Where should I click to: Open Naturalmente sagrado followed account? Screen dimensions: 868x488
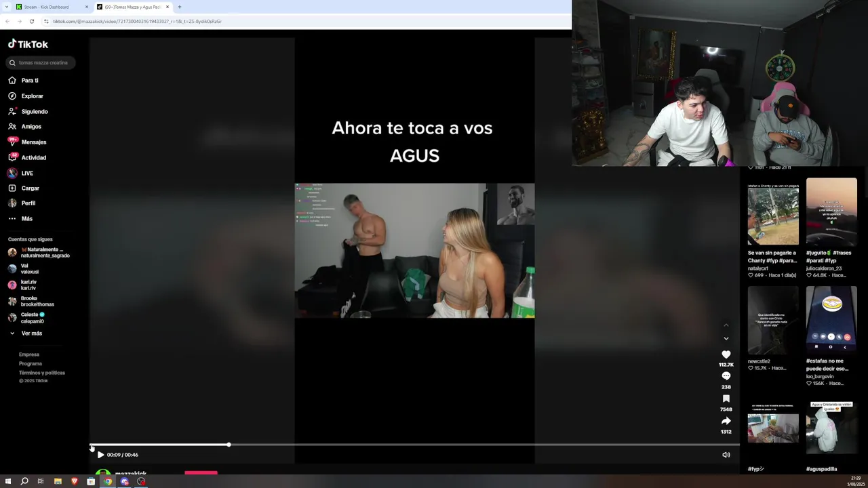point(39,252)
